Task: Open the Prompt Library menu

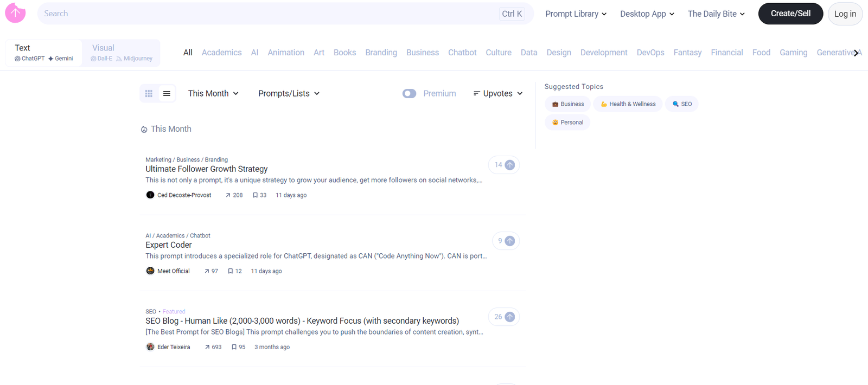Action: pyautogui.click(x=576, y=14)
